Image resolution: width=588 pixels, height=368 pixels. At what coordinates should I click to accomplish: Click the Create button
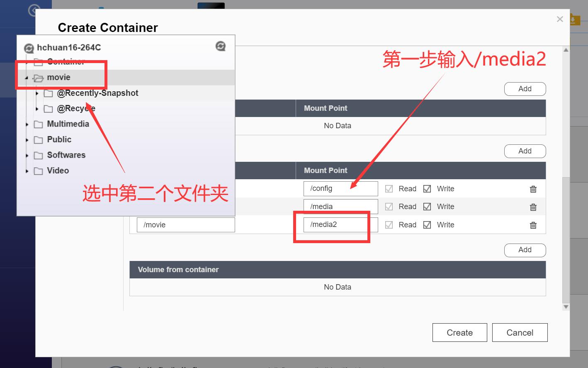point(459,332)
